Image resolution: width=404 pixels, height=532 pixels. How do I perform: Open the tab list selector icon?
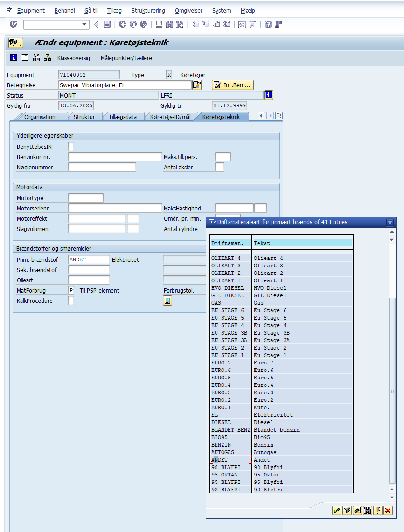tap(279, 116)
